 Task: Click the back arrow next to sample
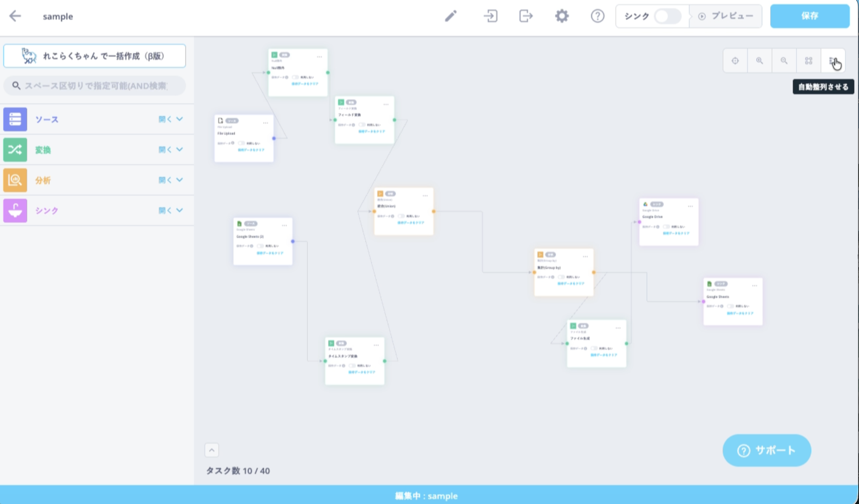pyautogui.click(x=15, y=16)
